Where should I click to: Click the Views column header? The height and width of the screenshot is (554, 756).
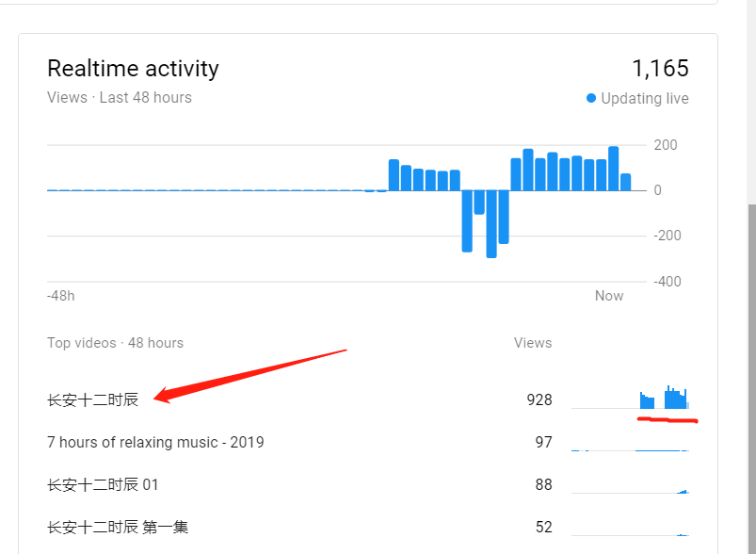pos(533,343)
